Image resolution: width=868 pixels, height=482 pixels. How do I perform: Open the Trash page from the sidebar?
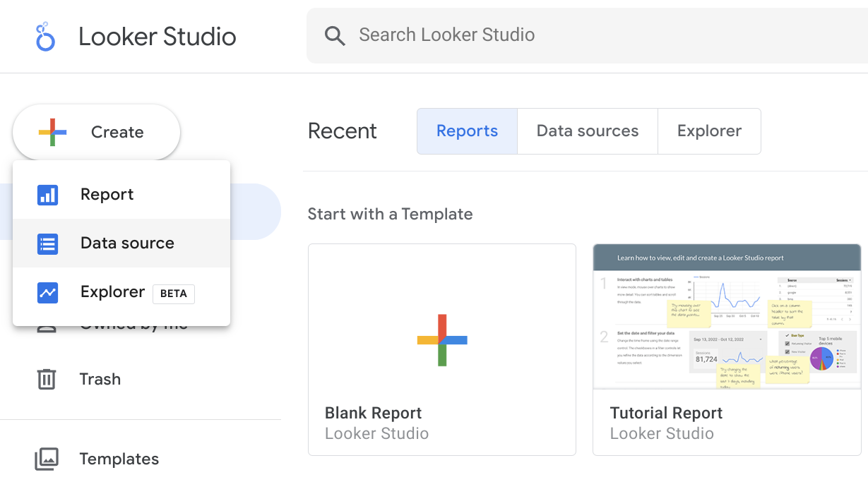(100, 379)
